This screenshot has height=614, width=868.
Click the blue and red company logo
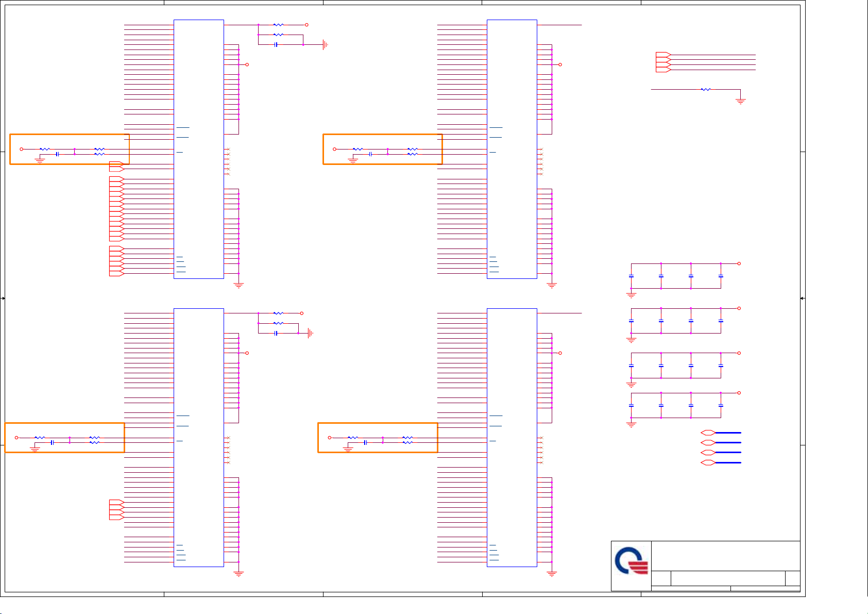pyautogui.click(x=631, y=561)
